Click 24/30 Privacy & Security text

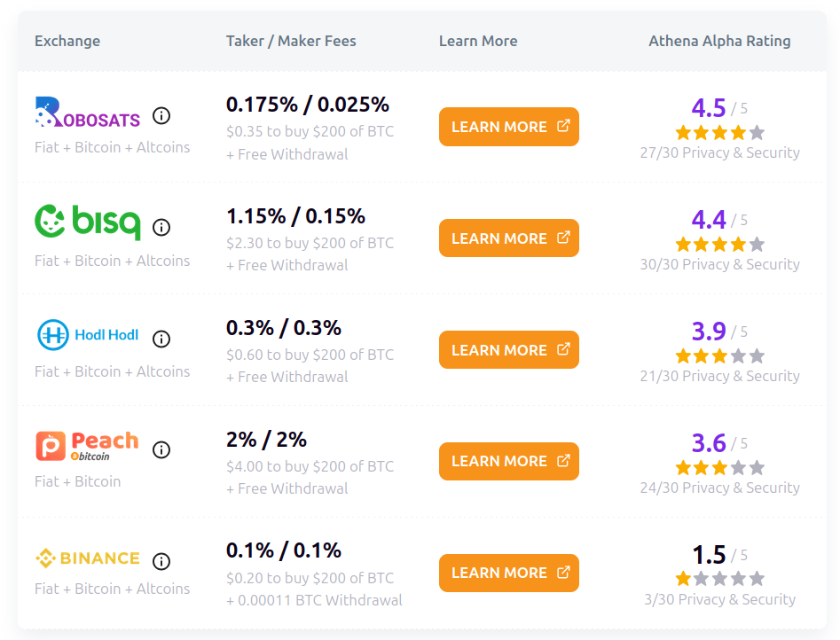click(x=719, y=488)
